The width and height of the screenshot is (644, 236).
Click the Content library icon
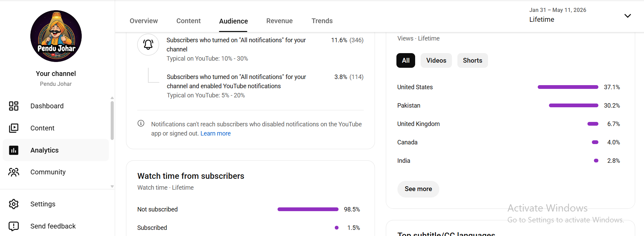[14, 128]
